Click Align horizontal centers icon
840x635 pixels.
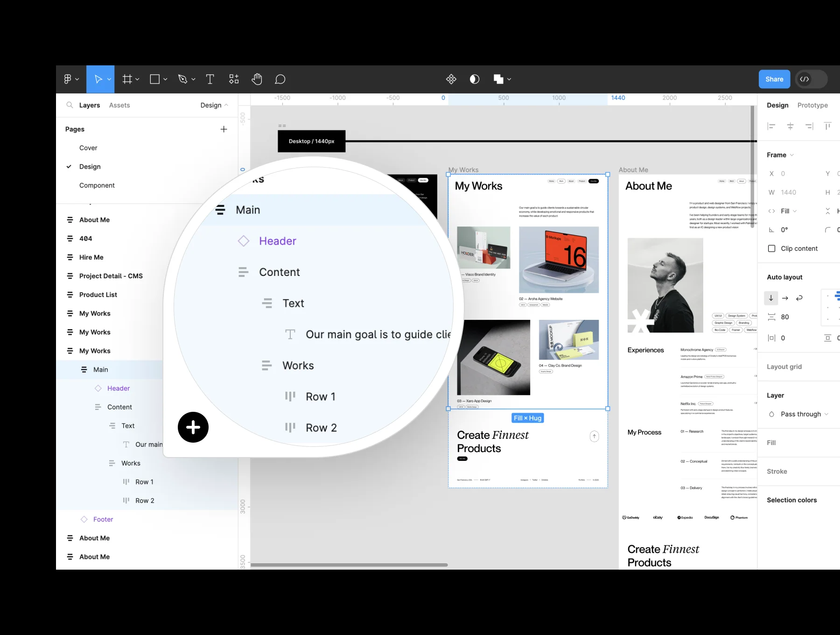click(x=790, y=126)
